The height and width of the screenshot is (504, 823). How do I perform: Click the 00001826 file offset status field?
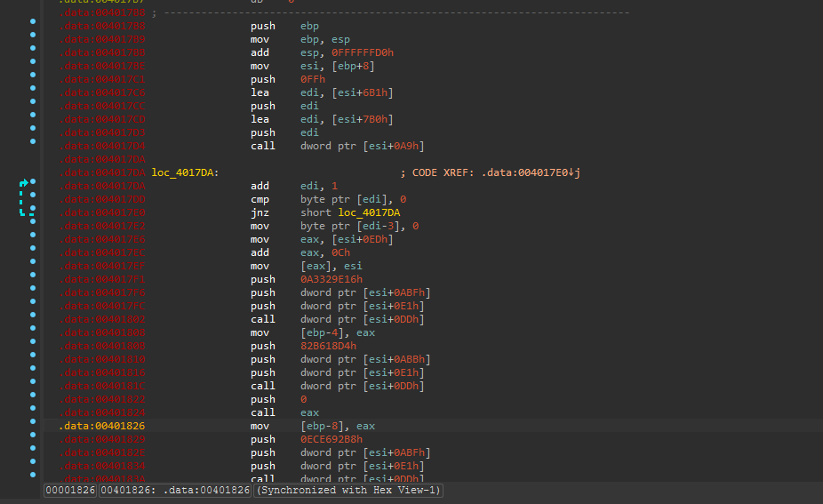pyautogui.click(x=69, y=491)
